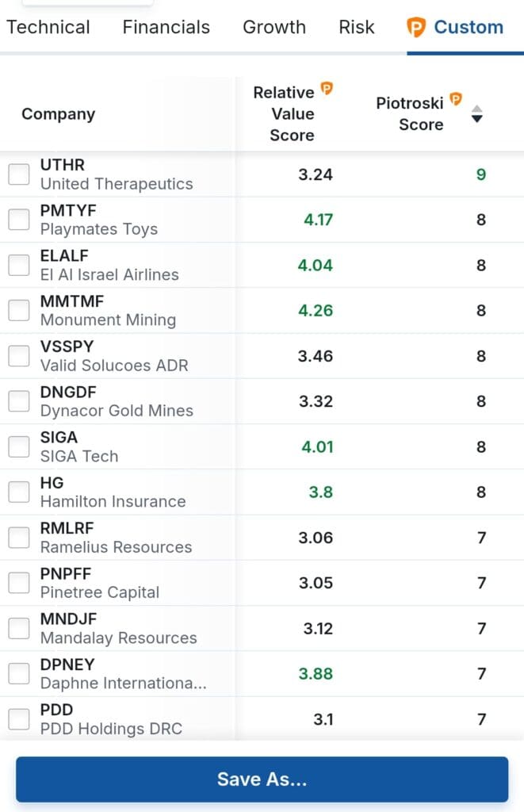
Task: Switch to the Technical tab
Action: 48,27
